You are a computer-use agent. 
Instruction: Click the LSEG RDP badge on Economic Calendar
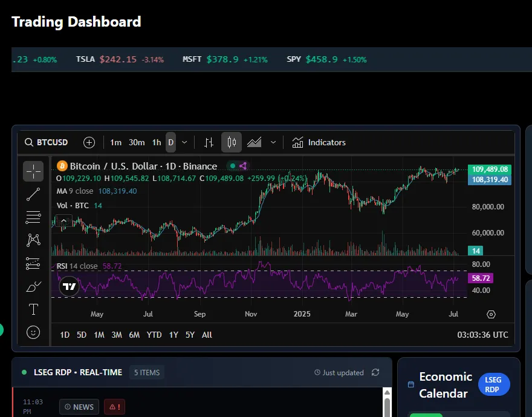[494, 384]
